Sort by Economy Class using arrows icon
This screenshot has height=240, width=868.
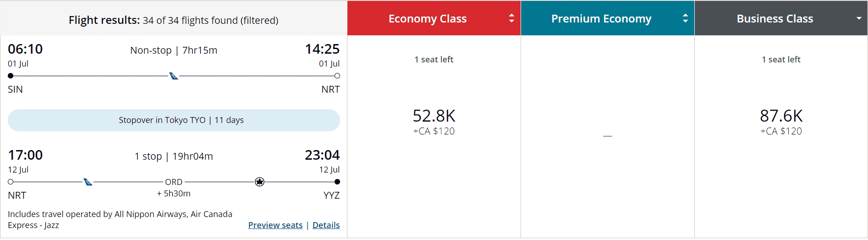pyautogui.click(x=511, y=18)
